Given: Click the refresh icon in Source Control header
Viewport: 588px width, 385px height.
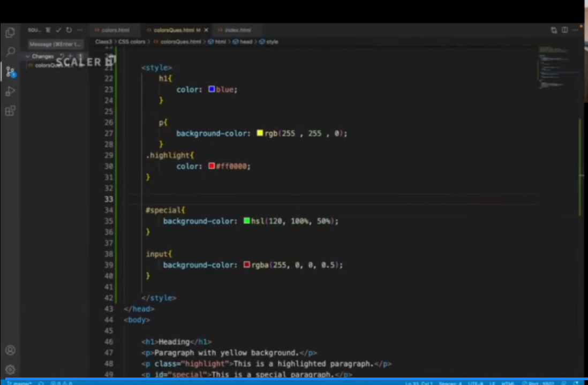Looking at the screenshot, I should point(69,30).
